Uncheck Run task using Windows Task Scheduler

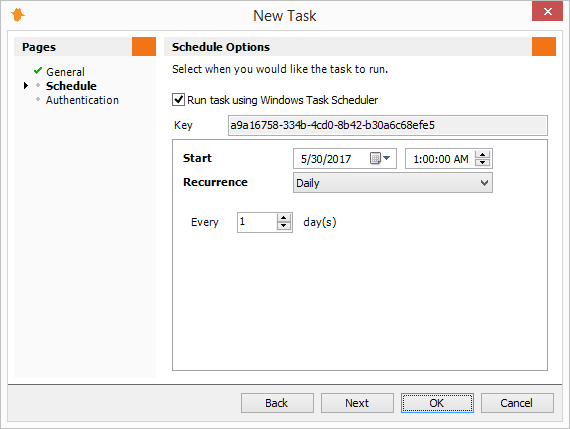(178, 100)
